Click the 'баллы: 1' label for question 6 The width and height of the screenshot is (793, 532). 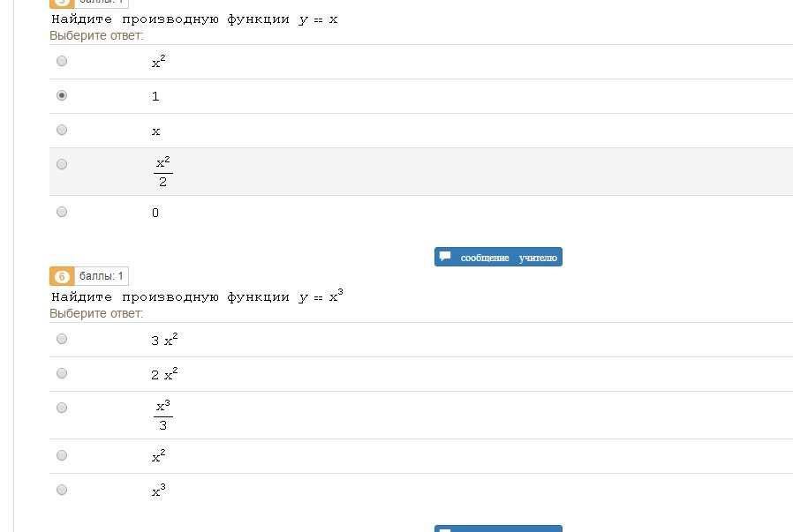(x=102, y=276)
